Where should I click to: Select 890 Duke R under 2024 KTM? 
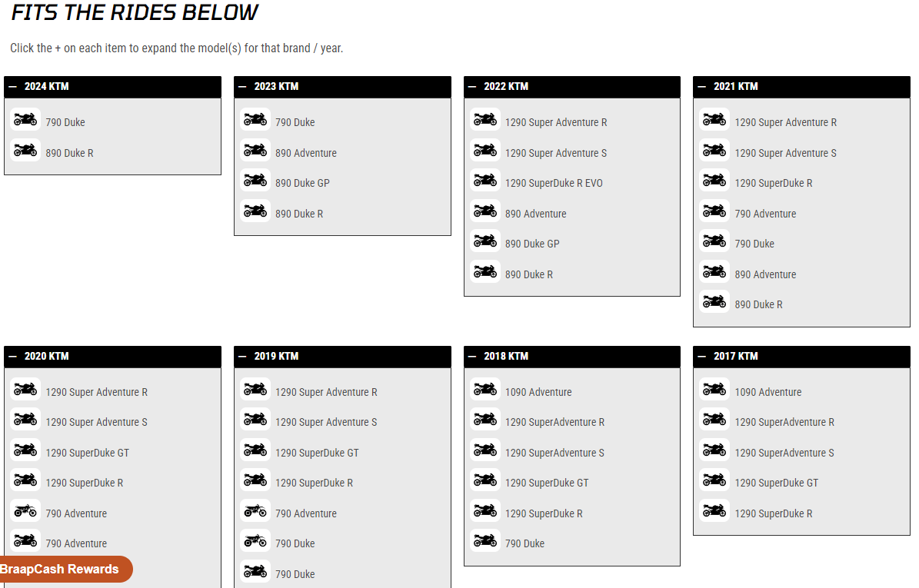69,153
